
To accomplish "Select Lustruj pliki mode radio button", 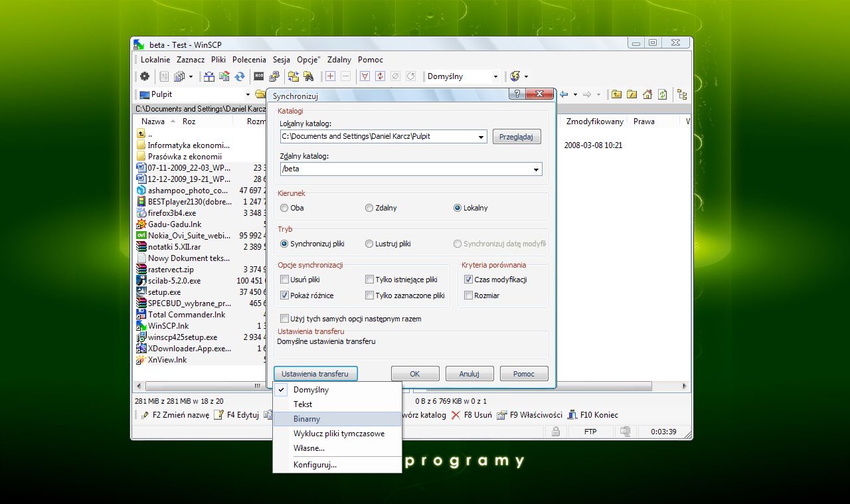I will coord(369,244).
